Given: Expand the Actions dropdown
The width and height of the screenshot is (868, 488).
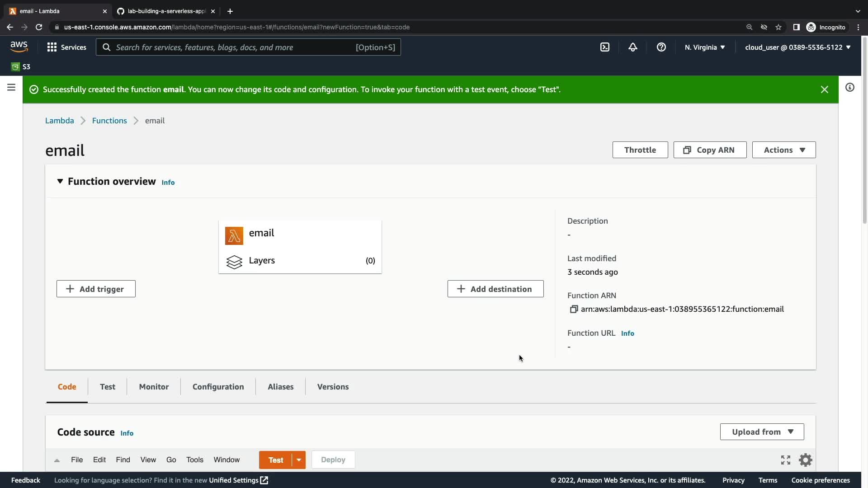Looking at the screenshot, I should 783,150.
